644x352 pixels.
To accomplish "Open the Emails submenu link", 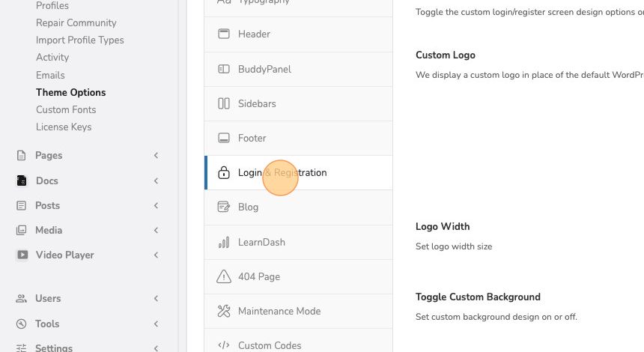I will (50, 75).
